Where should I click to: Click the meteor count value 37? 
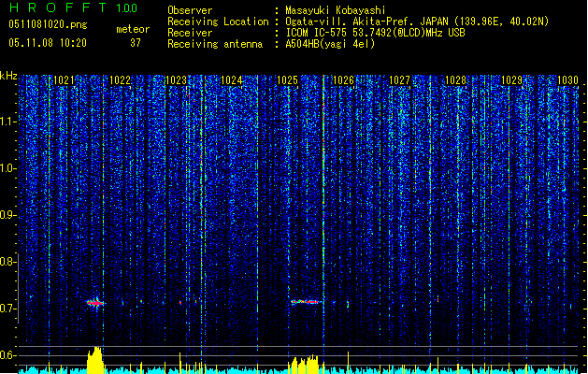coord(136,43)
